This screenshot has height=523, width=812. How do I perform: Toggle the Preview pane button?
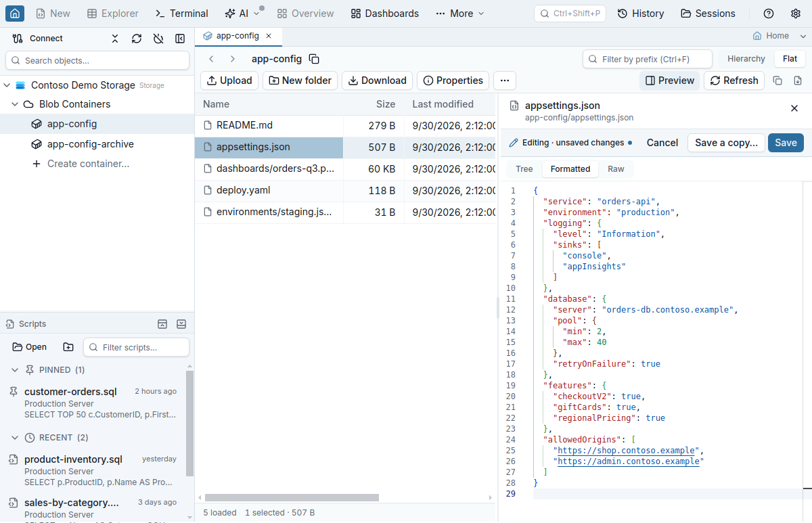click(670, 81)
